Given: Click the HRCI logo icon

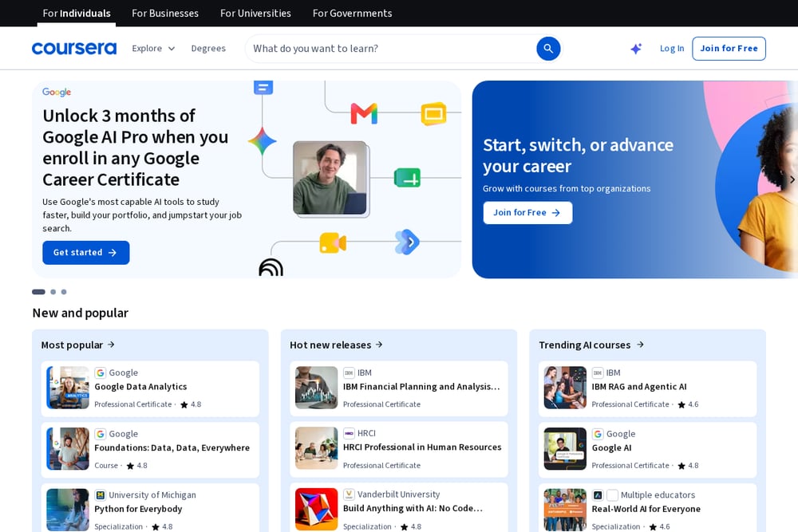Looking at the screenshot, I should (x=349, y=433).
